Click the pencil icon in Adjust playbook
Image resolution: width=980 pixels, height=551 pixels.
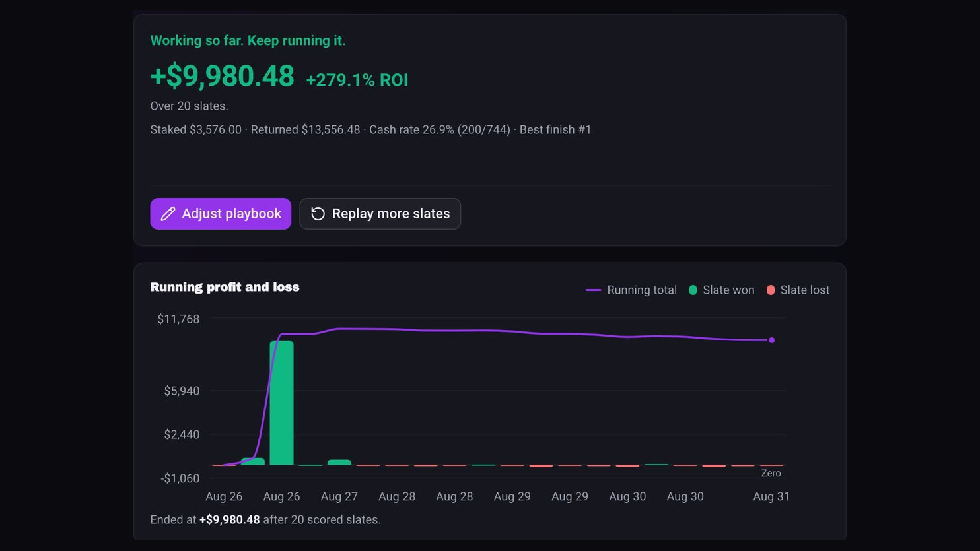coord(168,214)
